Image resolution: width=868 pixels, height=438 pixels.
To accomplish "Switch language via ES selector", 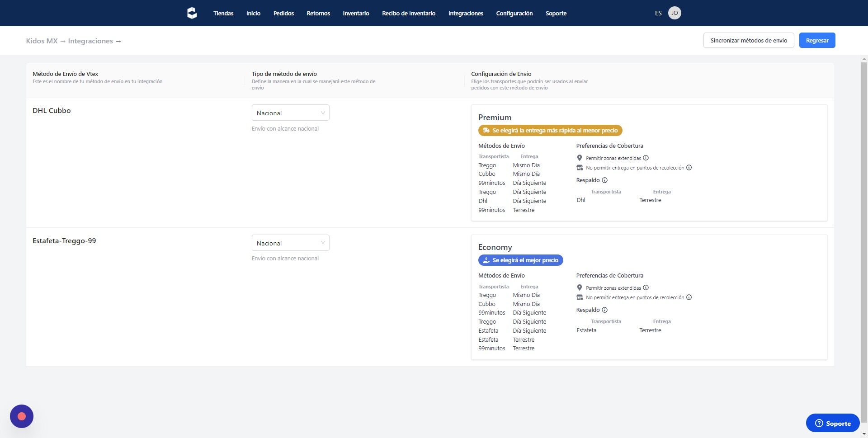I will click(x=658, y=13).
